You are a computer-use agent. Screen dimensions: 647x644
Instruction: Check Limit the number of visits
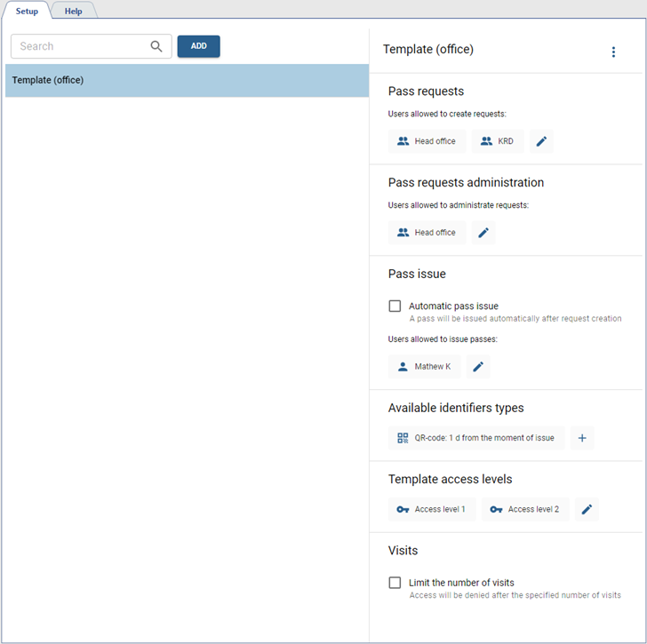tap(395, 583)
